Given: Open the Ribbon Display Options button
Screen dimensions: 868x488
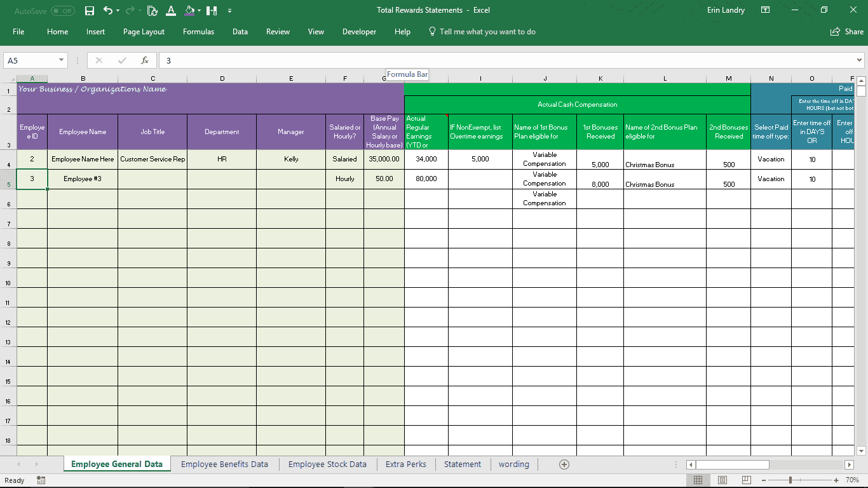Looking at the screenshot, I should [x=765, y=10].
